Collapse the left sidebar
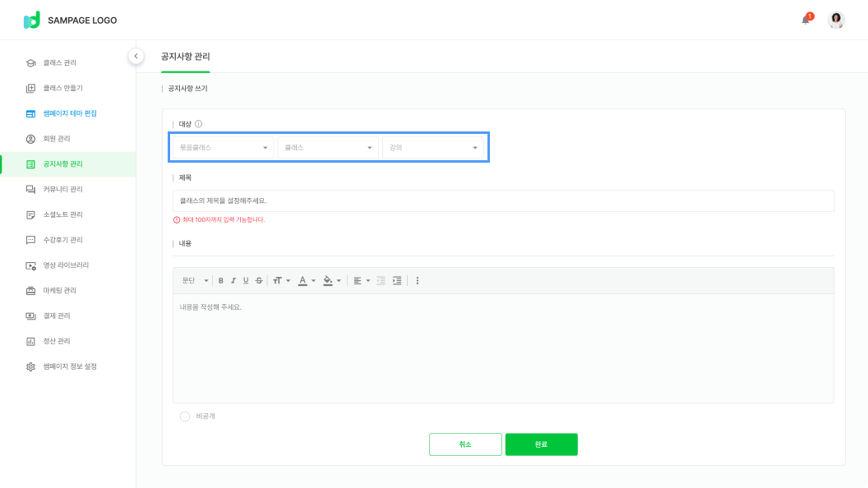Viewport: 868px width, 488px height. pyautogui.click(x=136, y=56)
